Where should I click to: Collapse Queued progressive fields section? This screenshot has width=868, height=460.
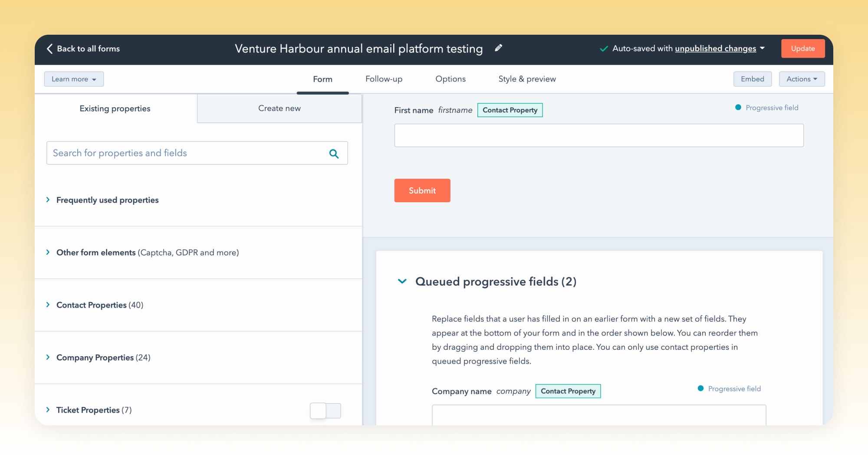click(x=402, y=281)
